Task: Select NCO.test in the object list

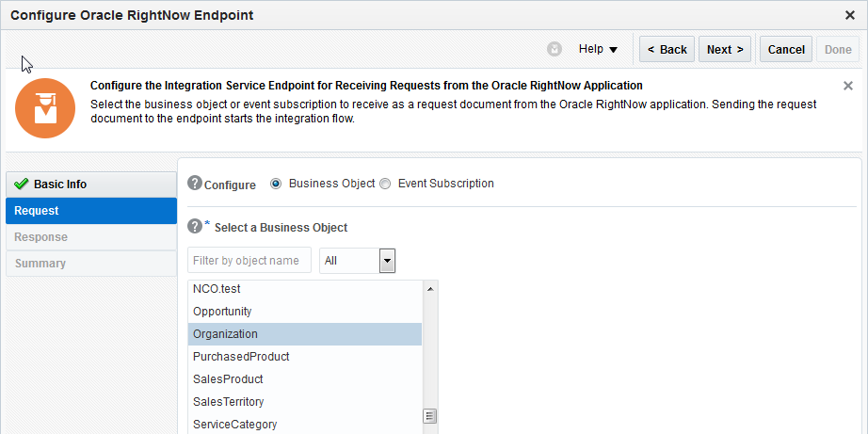Action: [x=305, y=289]
